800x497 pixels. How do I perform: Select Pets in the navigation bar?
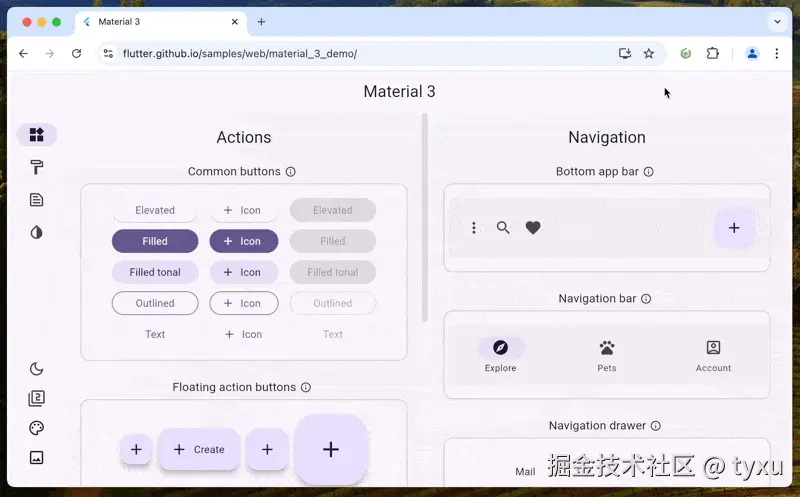[607, 356]
